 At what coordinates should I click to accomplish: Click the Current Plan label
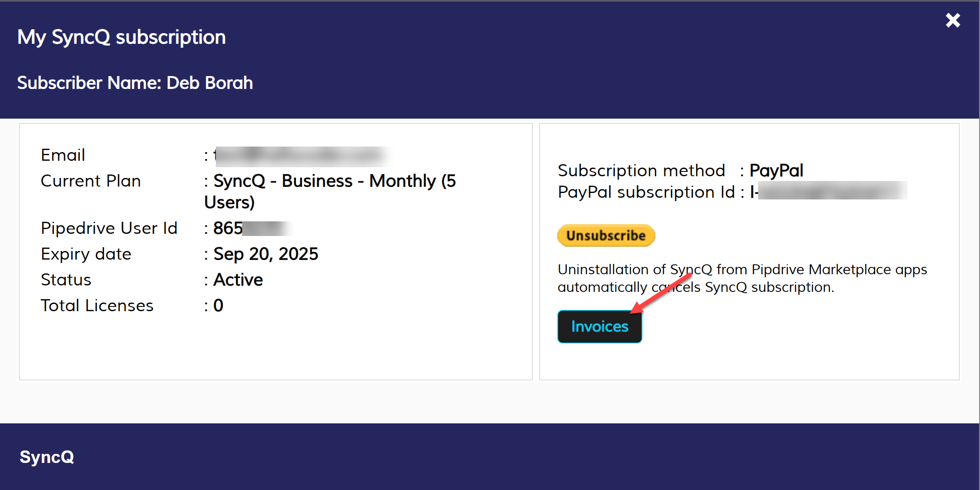tap(91, 181)
